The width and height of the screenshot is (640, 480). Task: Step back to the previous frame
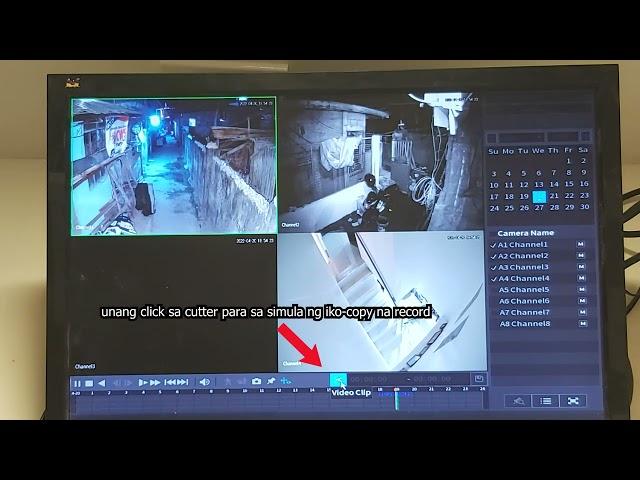pos(116,383)
